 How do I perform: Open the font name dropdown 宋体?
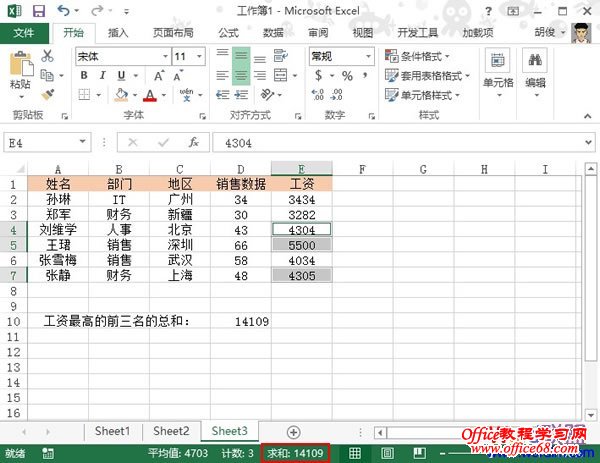(x=165, y=57)
